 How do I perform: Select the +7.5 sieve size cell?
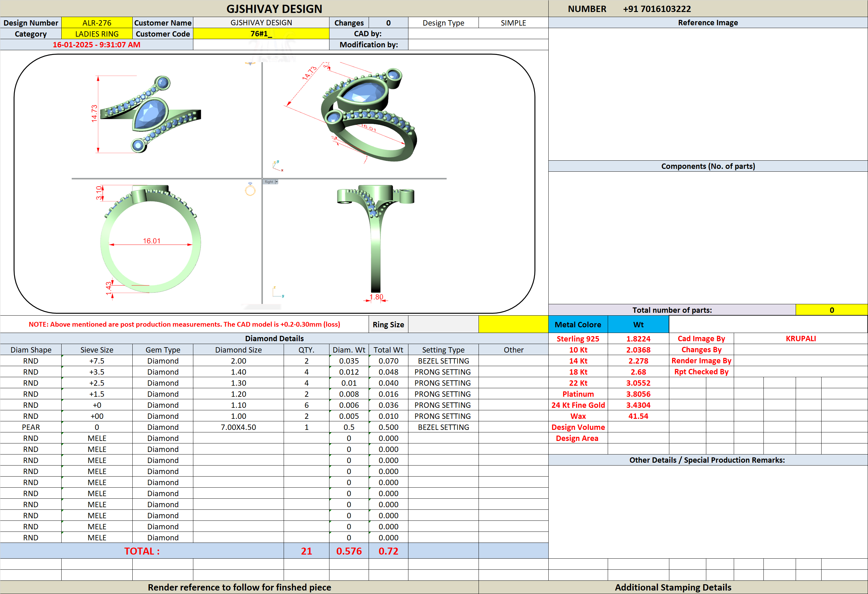pyautogui.click(x=97, y=361)
